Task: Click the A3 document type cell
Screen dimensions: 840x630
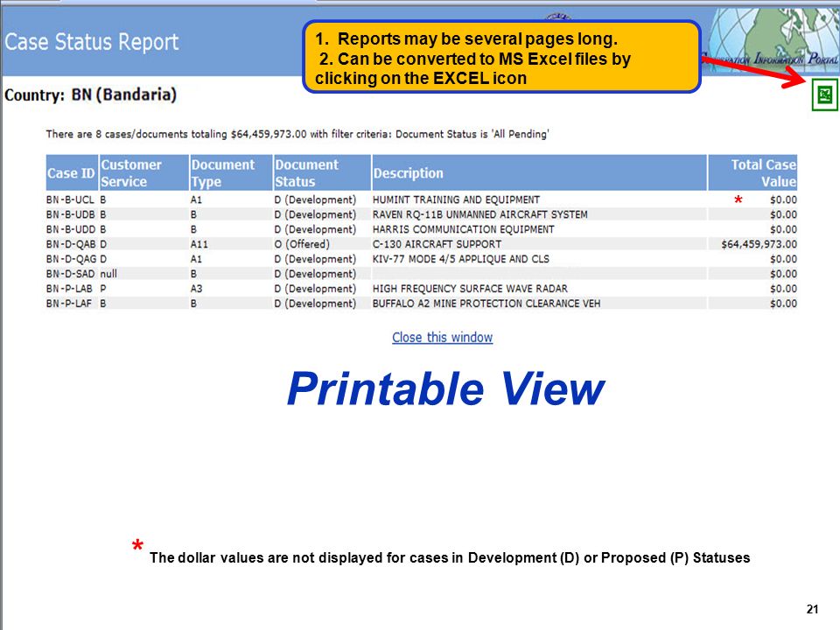Action: (196, 289)
